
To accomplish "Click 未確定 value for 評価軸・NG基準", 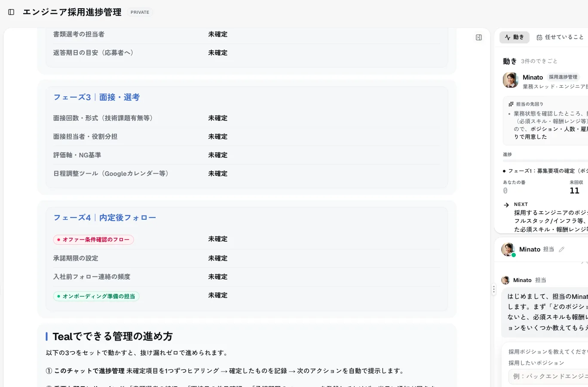I will coord(218,155).
